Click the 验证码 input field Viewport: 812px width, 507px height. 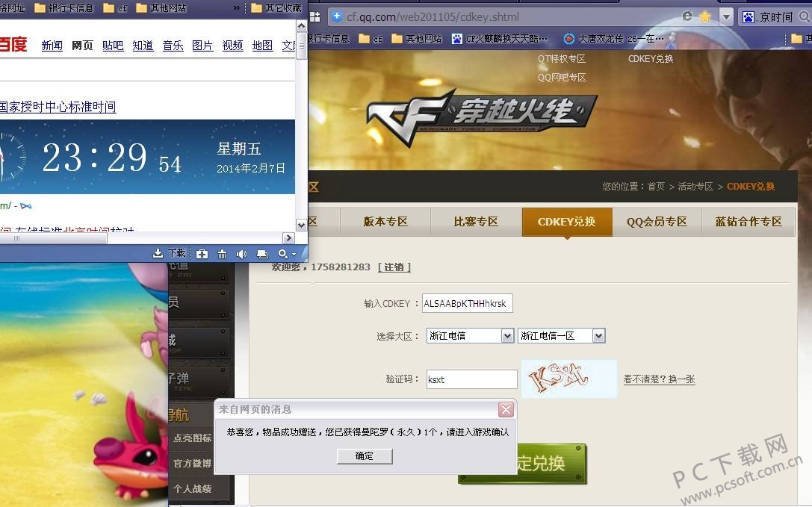(x=472, y=379)
